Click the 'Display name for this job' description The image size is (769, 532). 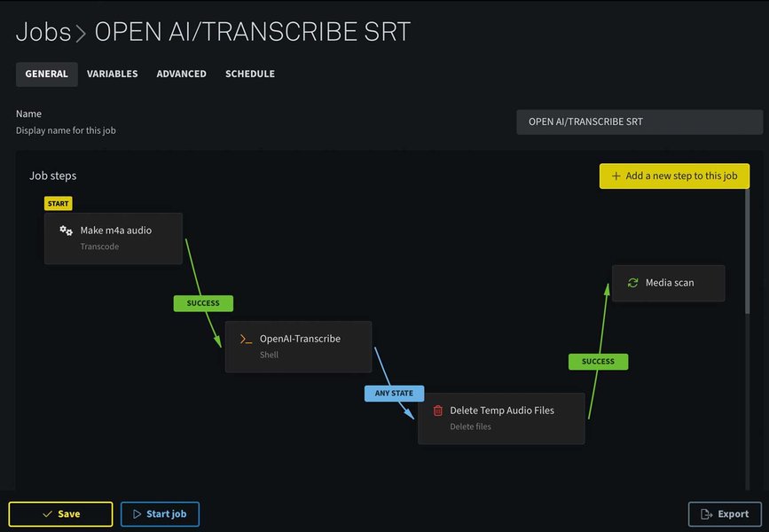click(x=66, y=130)
